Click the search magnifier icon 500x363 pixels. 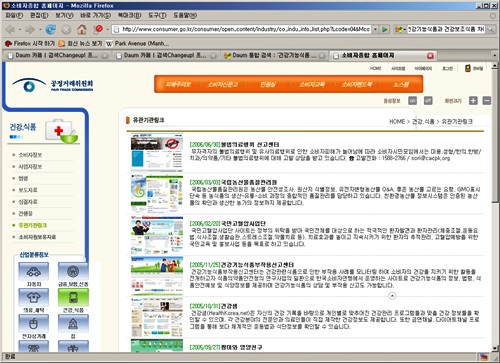tap(490, 30)
